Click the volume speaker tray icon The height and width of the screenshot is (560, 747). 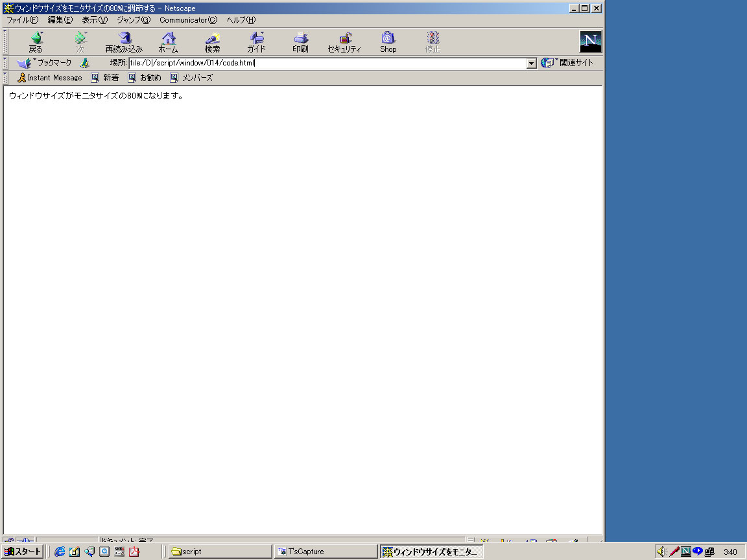point(662,552)
